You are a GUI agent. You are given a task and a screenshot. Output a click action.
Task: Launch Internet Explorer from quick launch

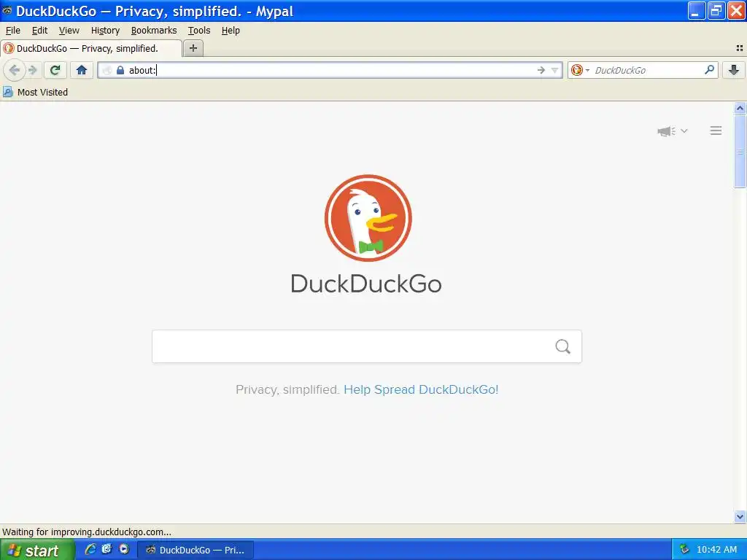[90, 550]
